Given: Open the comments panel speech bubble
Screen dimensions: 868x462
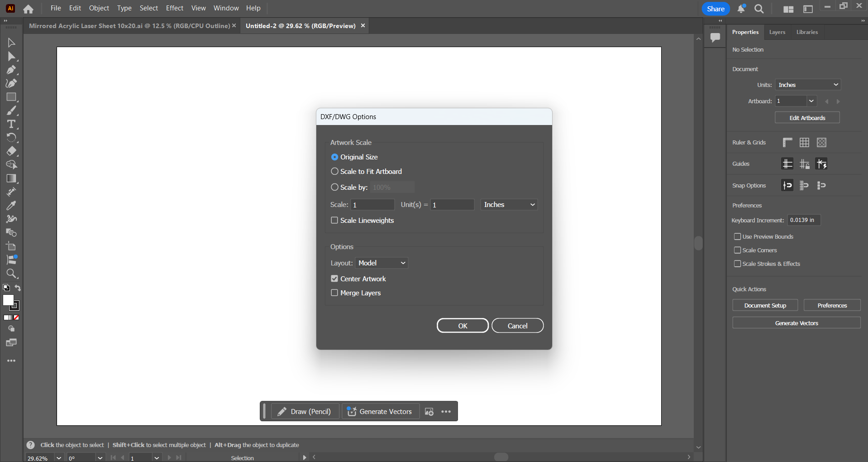Looking at the screenshot, I should click(715, 38).
